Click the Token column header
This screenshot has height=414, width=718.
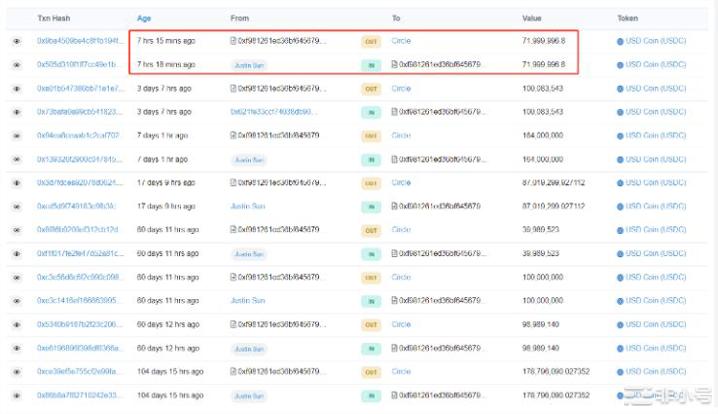pyautogui.click(x=627, y=18)
